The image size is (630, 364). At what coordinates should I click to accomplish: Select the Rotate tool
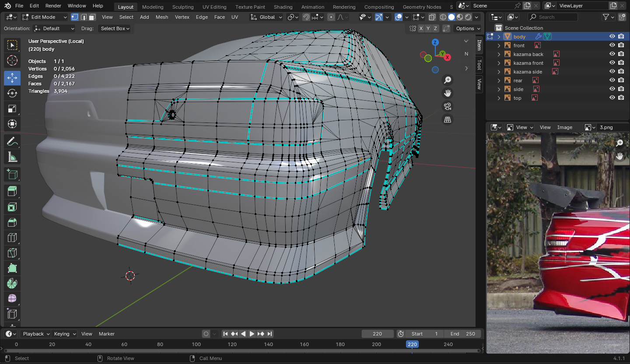tap(12, 93)
